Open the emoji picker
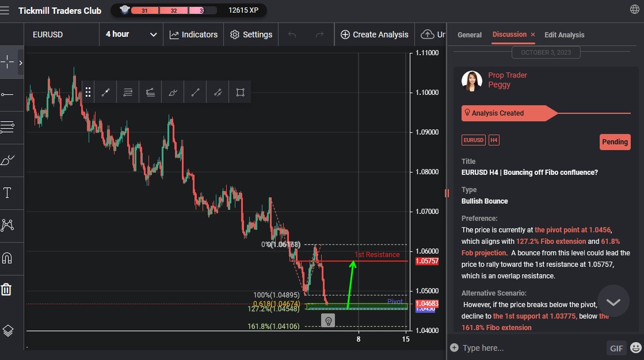 [x=636, y=348]
